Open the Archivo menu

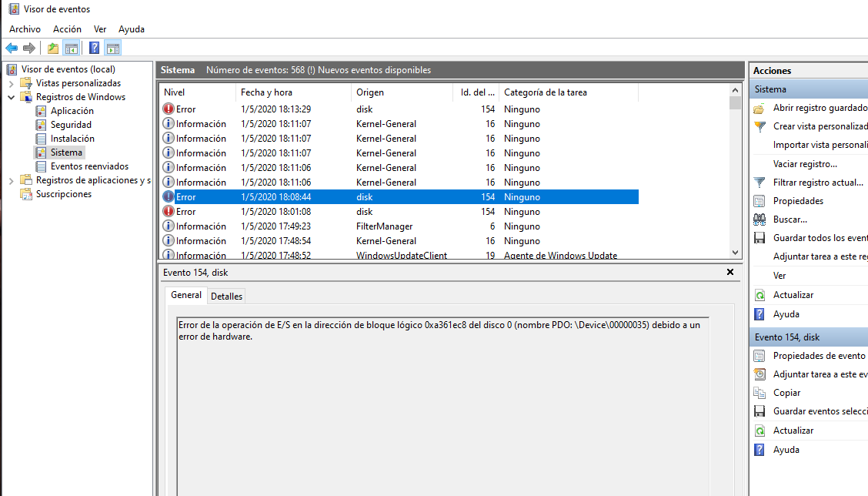(25, 29)
